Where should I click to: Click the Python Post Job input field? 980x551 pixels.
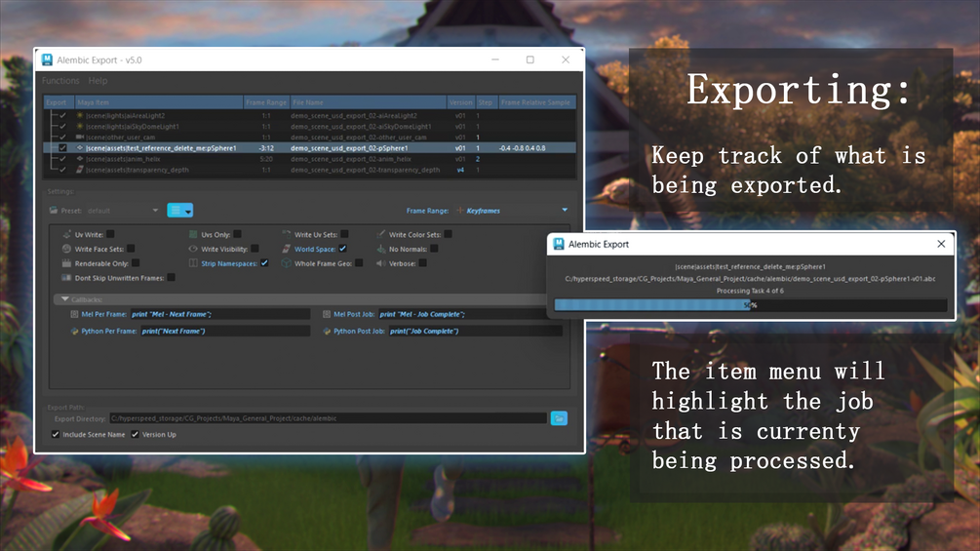(x=475, y=332)
